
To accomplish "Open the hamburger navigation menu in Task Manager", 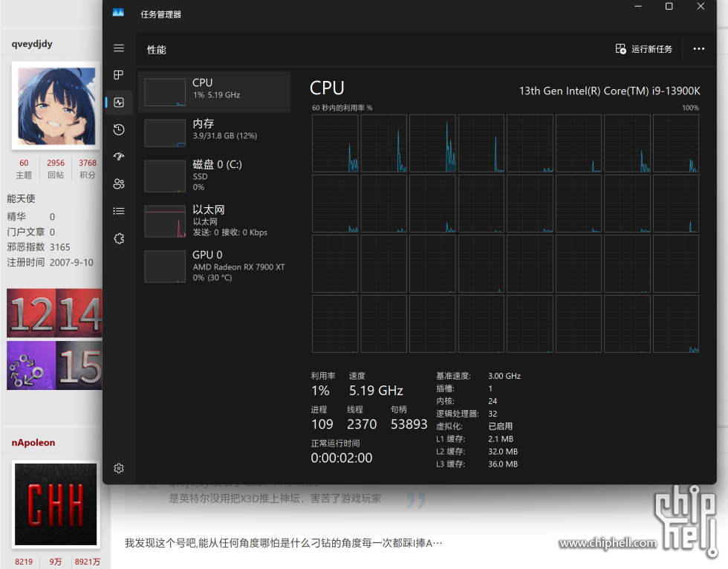I will tap(119, 48).
